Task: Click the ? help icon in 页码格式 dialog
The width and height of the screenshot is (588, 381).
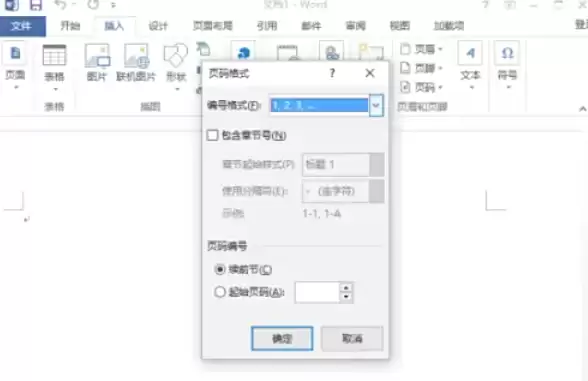Action: click(x=332, y=73)
